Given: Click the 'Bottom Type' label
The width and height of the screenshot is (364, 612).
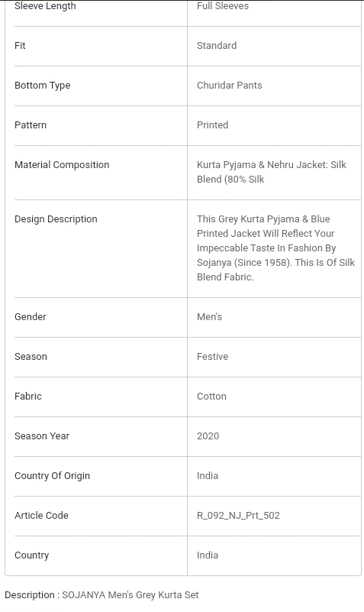Looking at the screenshot, I should point(43,86).
